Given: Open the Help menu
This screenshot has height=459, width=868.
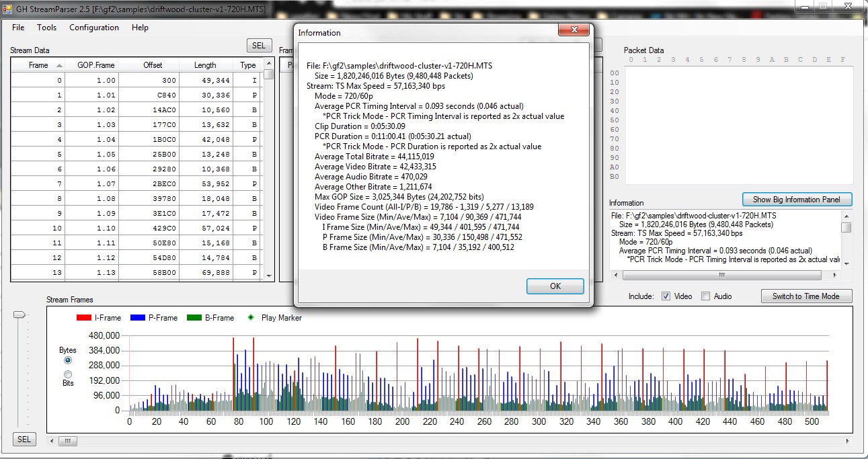Looking at the screenshot, I should pos(140,28).
